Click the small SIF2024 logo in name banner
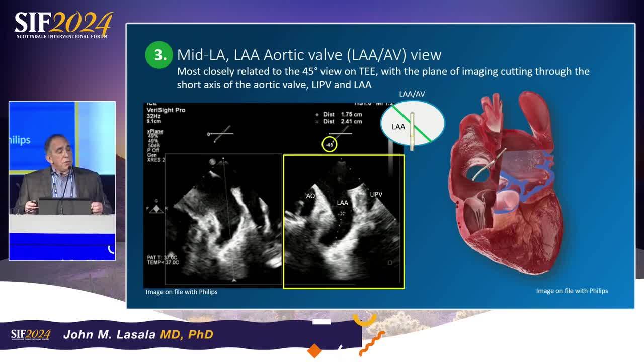Image resolution: width=644 pixels, height=362 pixels. pyautogui.click(x=31, y=334)
